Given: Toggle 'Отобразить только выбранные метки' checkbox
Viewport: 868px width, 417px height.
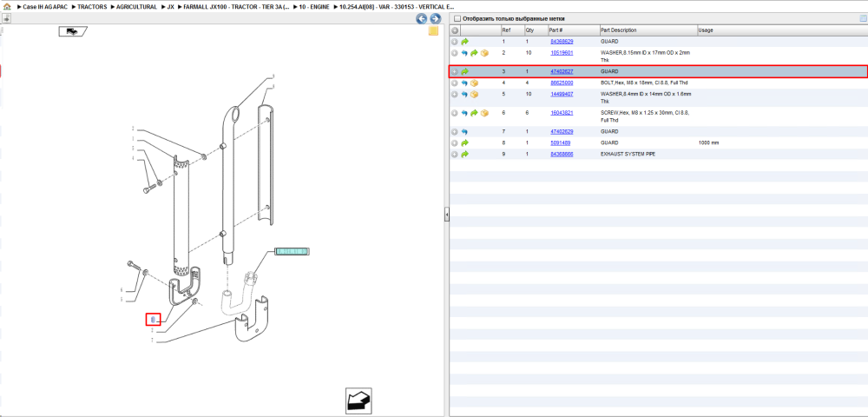Looking at the screenshot, I should click(457, 19).
